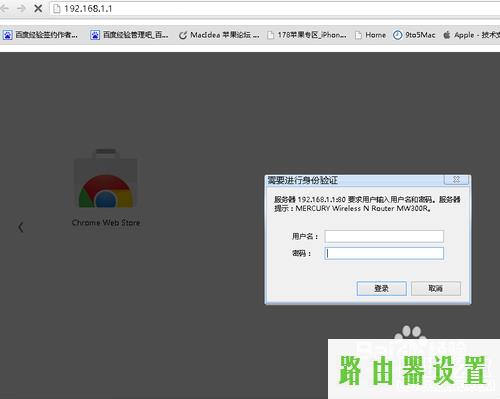This screenshot has height=399, width=500.
Task: Click the browser back arrow
Action: (x=4, y=8)
